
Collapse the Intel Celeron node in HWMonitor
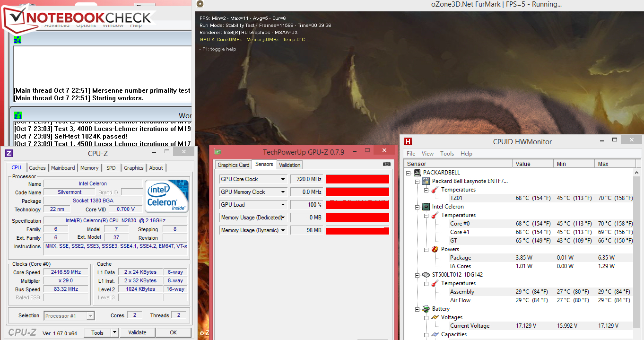click(418, 207)
